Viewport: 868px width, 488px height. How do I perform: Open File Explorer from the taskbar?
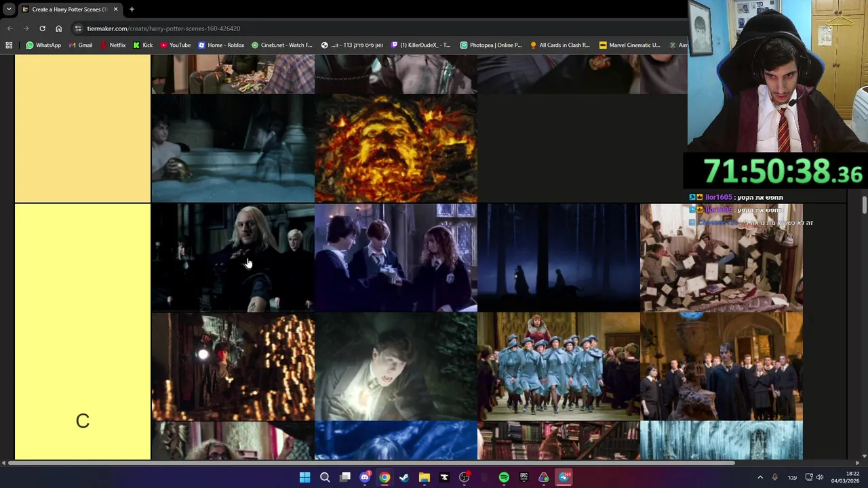tap(425, 478)
